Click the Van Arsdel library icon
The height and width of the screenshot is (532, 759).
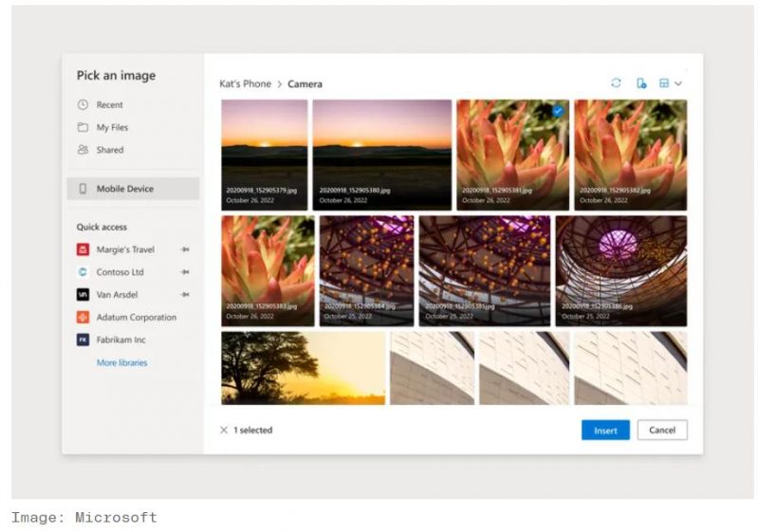click(x=83, y=295)
